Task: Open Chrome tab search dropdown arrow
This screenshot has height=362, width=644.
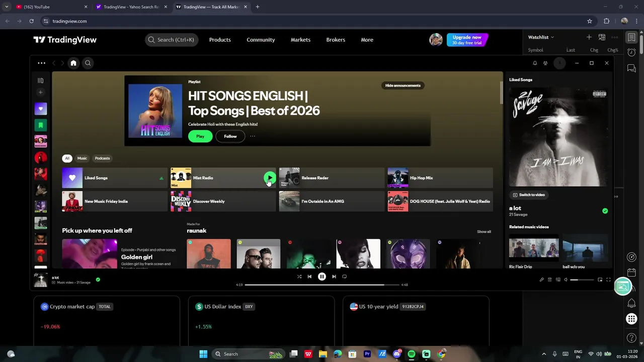Action: (x=7, y=7)
